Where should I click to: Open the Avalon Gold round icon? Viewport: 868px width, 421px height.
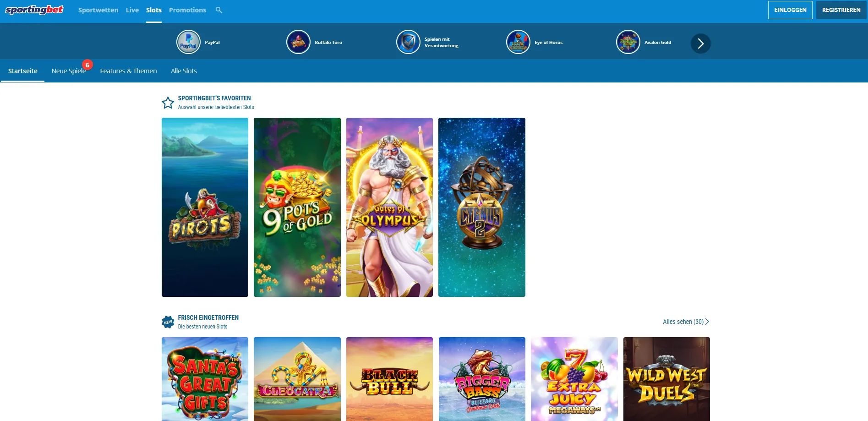628,42
